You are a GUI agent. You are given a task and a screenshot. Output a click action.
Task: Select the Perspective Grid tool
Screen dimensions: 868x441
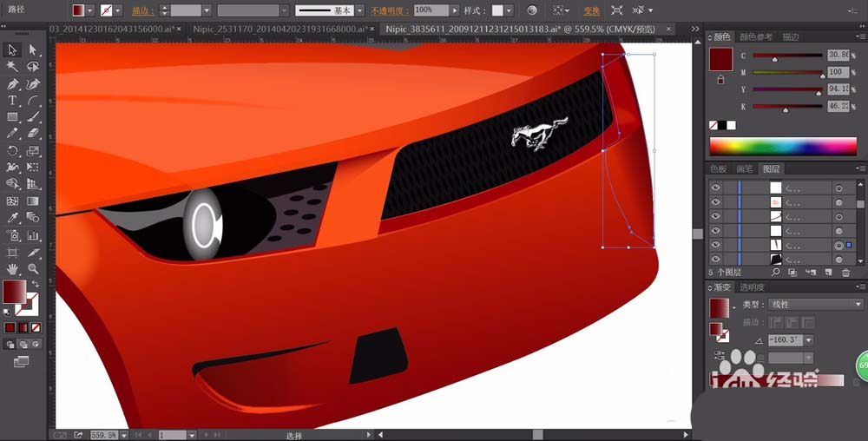(33, 184)
